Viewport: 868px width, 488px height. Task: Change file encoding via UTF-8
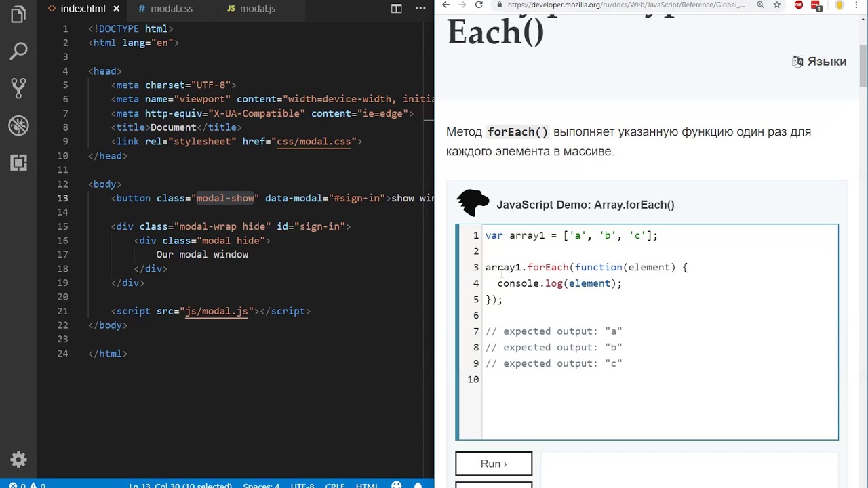pos(302,485)
